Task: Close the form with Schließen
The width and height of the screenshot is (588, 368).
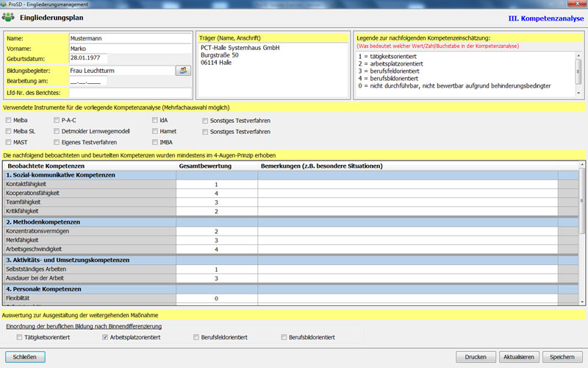Action: [25, 357]
